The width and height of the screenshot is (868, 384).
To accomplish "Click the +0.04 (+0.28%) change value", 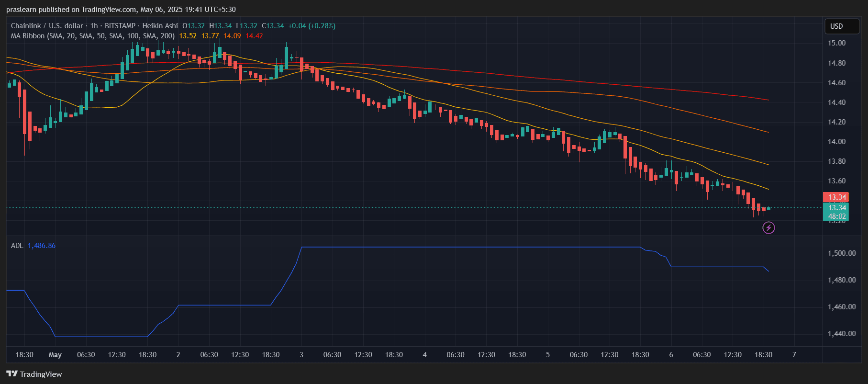I will coord(312,26).
